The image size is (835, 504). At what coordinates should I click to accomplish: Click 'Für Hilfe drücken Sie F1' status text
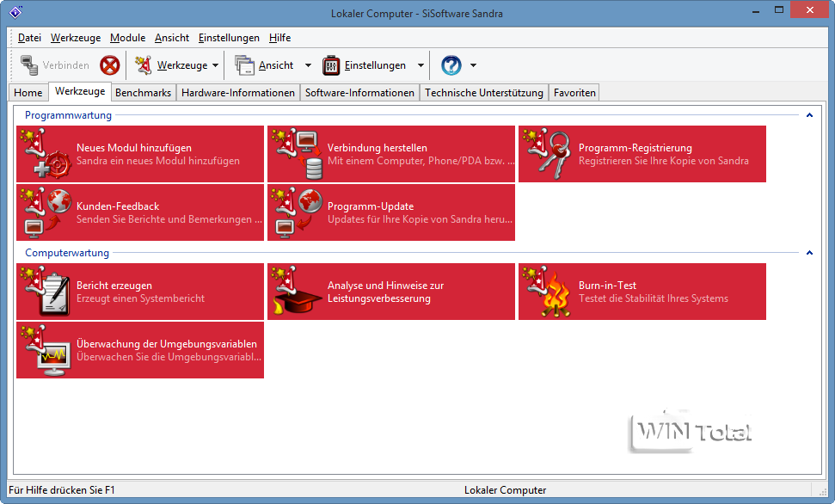click(x=62, y=489)
